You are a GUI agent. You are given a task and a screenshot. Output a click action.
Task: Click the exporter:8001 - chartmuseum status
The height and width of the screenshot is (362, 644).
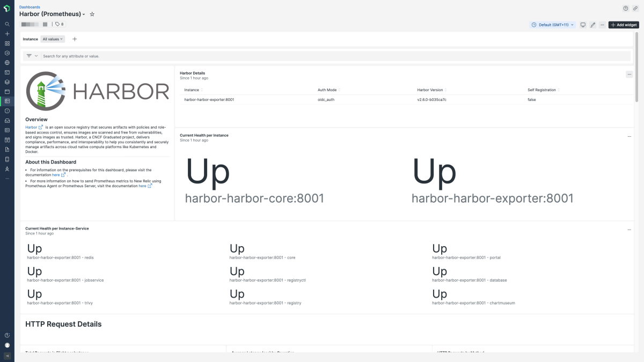pyautogui.click(x=473, y=297)
